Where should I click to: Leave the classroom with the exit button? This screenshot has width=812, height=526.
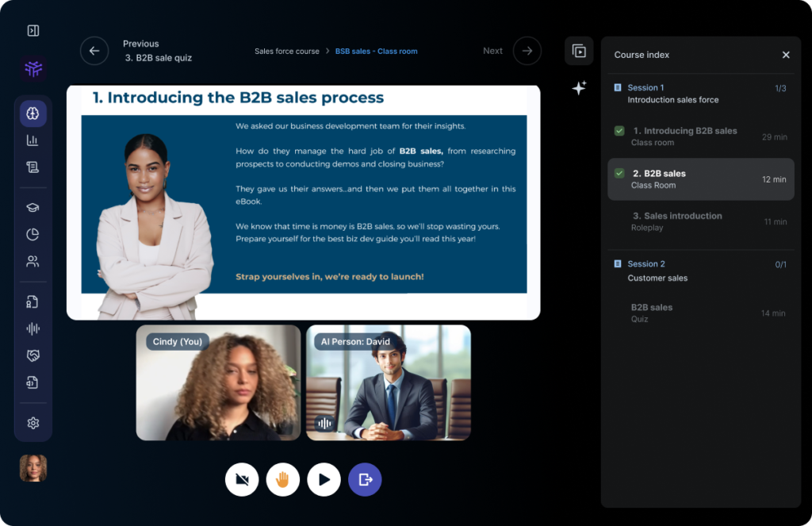coord(365,479)
